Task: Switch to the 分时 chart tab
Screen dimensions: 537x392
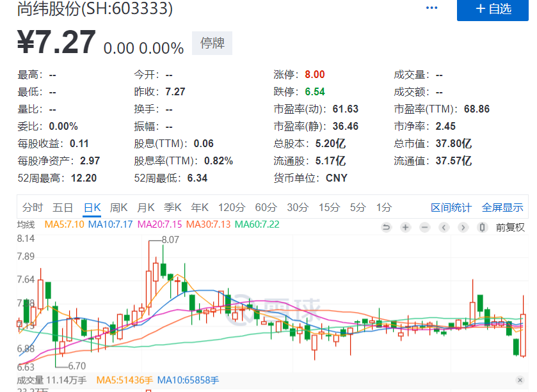Action: 33,207
